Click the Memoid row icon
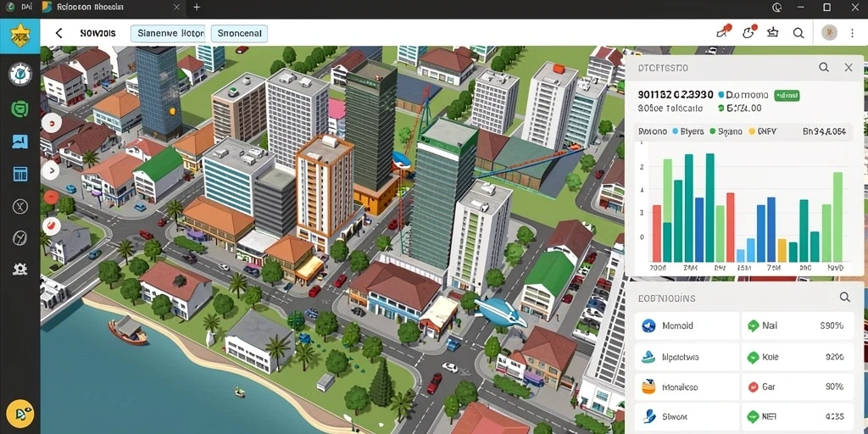The width and height of the screenshot is (868, 434). pos(648,325)
